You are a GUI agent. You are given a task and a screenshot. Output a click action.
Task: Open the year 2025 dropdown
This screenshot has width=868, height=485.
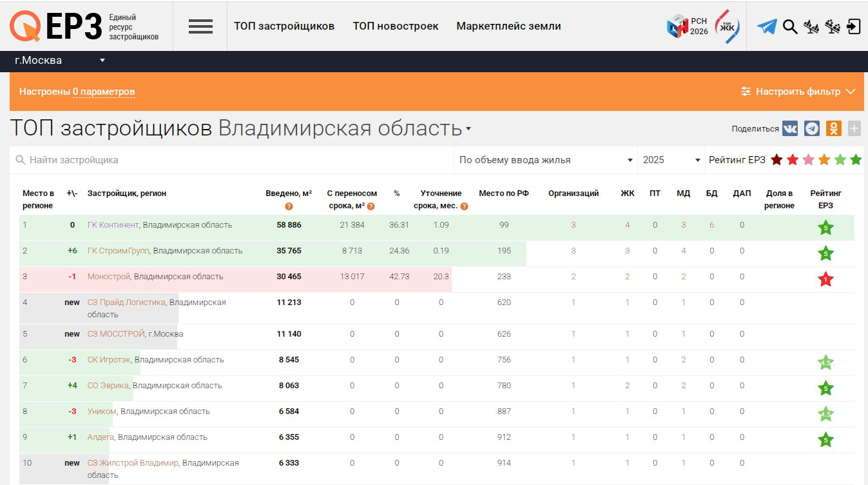point(671,160)
